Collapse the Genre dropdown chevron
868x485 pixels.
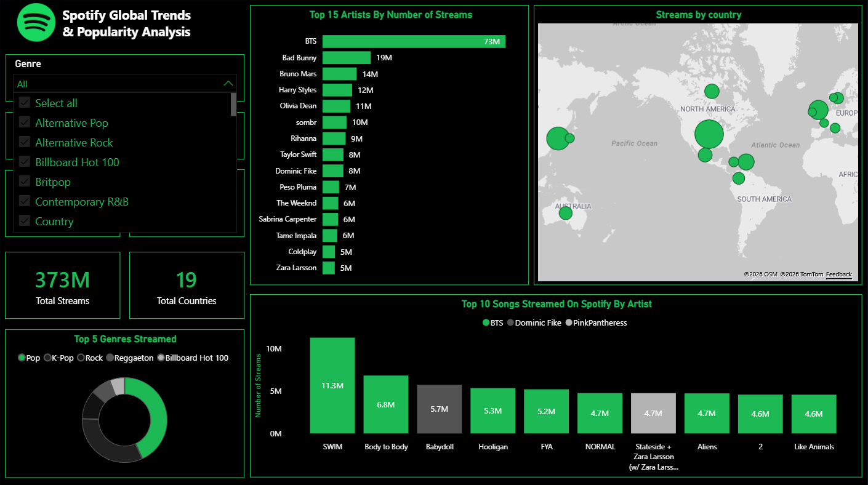(228, 84)
